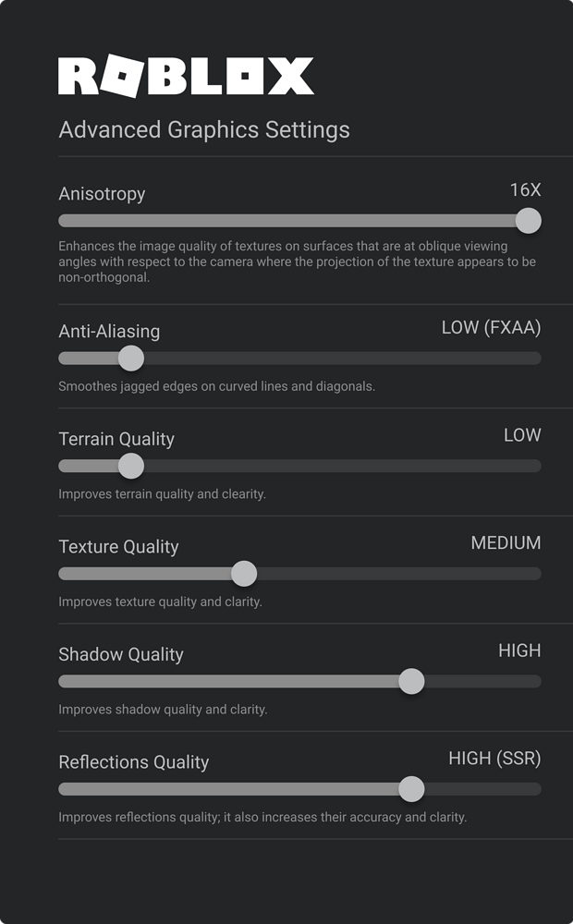Click the Reflections Quality label
The width and height of the screenshot is (573, 924).
[134, 762]
